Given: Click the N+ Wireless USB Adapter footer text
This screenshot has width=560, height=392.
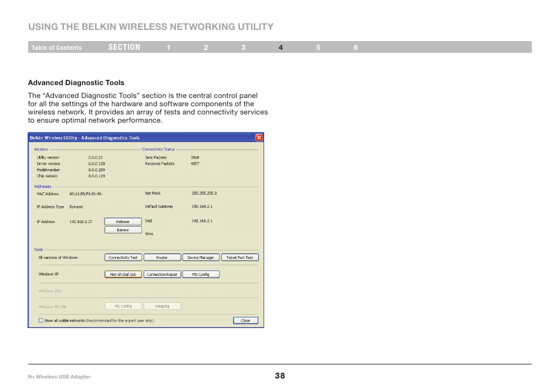Looking at the screenshot, I should (x=59, y=377).
